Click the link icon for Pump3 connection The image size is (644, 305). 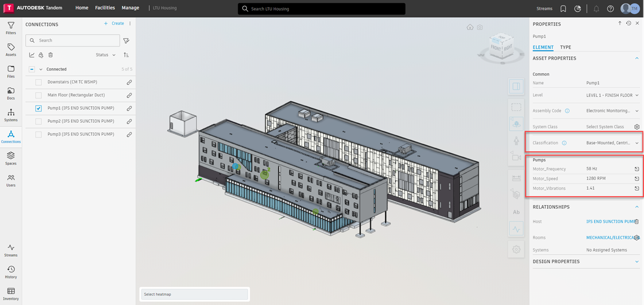click(129, 134)
